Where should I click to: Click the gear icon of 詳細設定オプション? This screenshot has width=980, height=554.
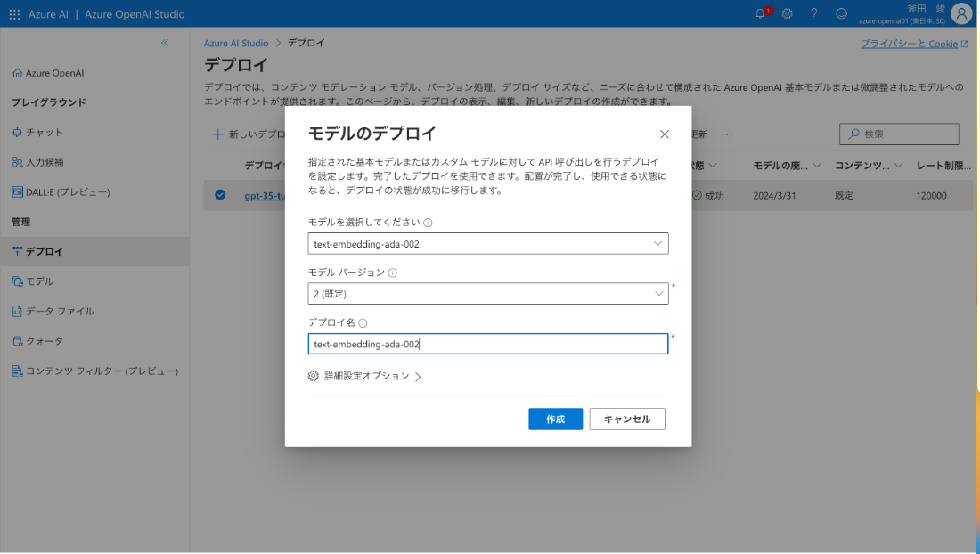pyautogui.click(x=313, y=376)
